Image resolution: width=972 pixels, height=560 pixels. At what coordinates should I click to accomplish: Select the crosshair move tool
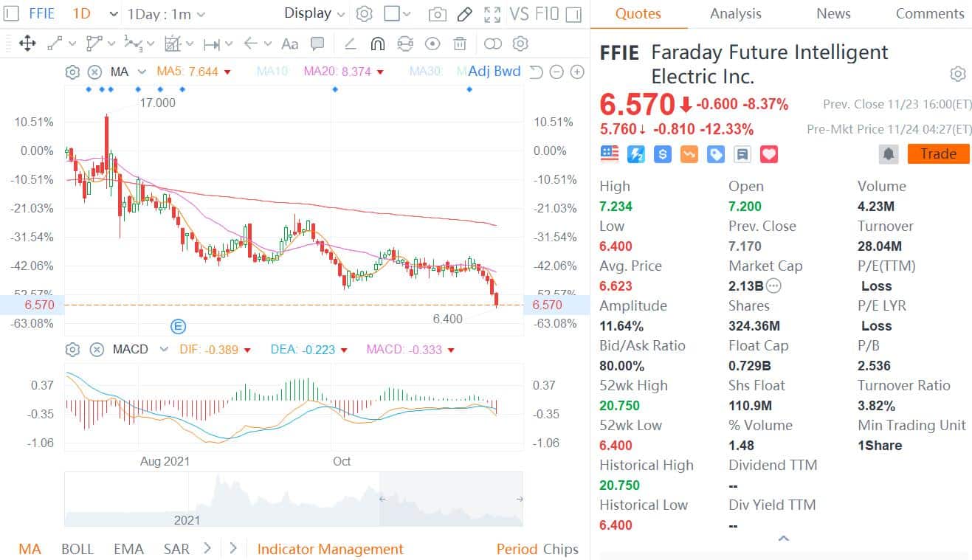28,44
